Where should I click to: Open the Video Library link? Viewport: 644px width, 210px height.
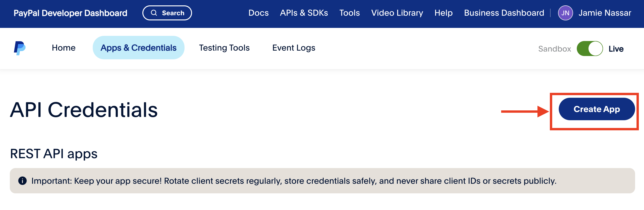pyautogui.click(x=397, y=13)
